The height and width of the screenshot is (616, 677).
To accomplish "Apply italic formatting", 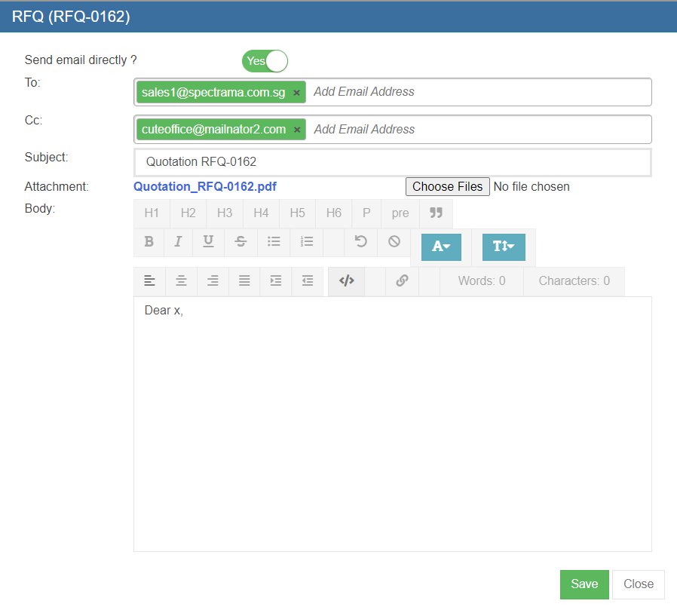I will pos(179,241).
